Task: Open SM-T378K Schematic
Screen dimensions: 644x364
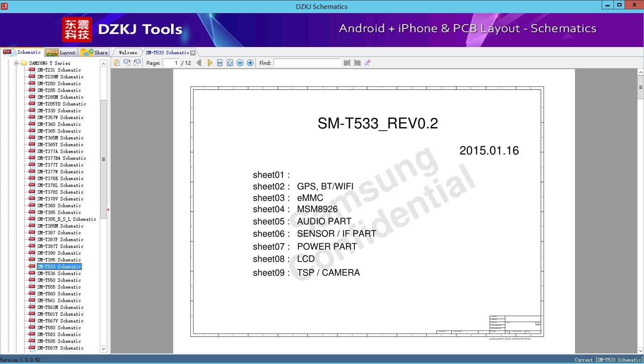Action: (60, 178)
